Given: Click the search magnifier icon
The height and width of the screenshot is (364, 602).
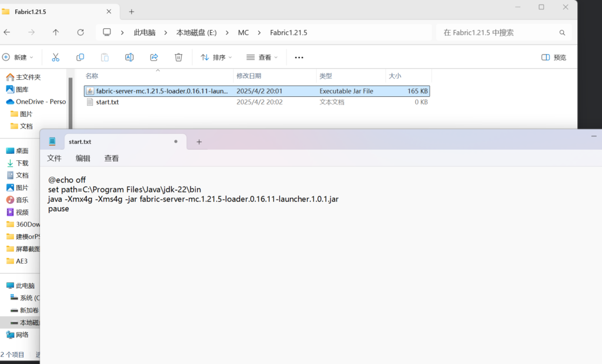Looking at the screenshot, I should 562,33.
